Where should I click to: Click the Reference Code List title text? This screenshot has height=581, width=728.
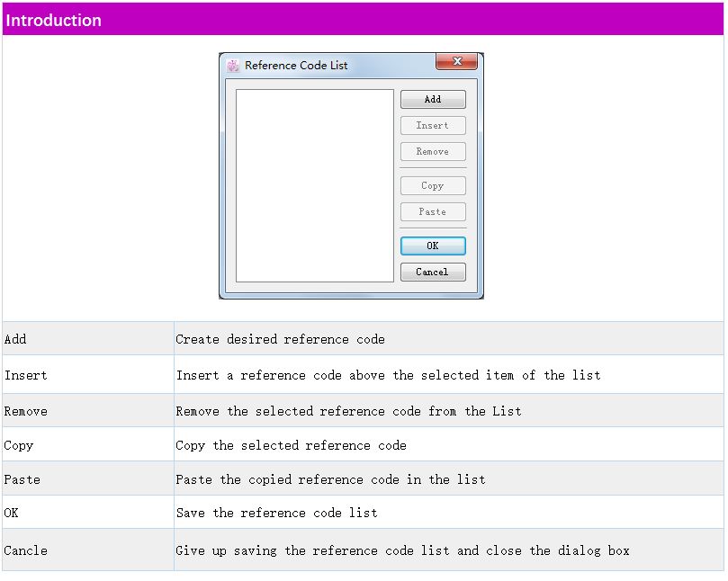296,66
